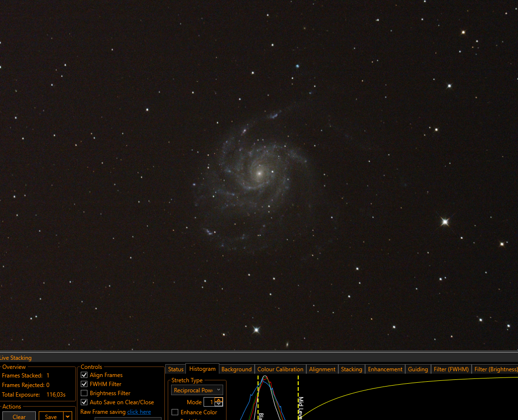Open the Stretch Type dropdown

(x=197, y=390)
